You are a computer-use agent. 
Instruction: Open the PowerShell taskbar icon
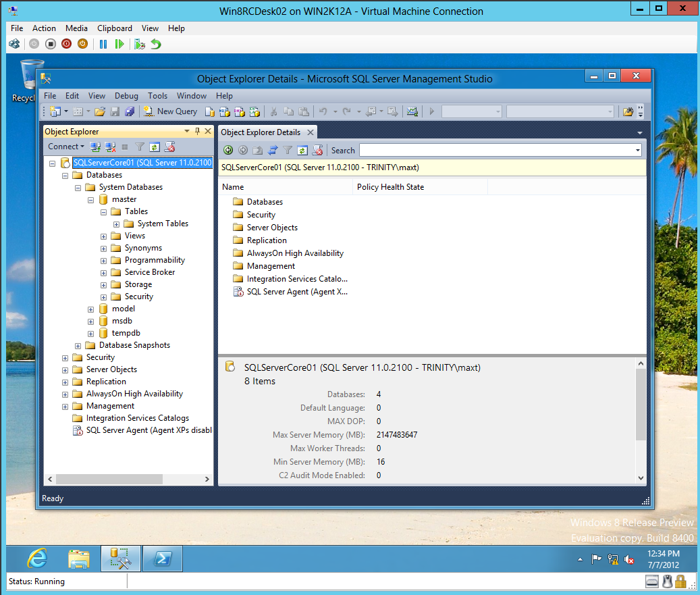[163, 559]
